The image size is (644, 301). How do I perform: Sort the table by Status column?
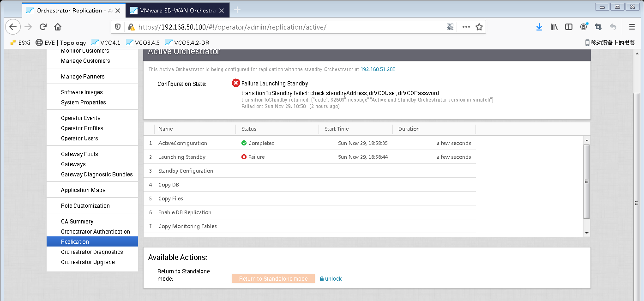pos(277,129)
